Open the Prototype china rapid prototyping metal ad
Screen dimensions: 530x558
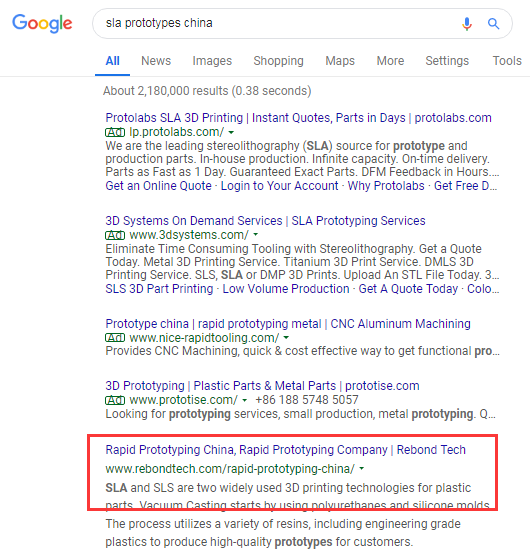click(288, 324)
